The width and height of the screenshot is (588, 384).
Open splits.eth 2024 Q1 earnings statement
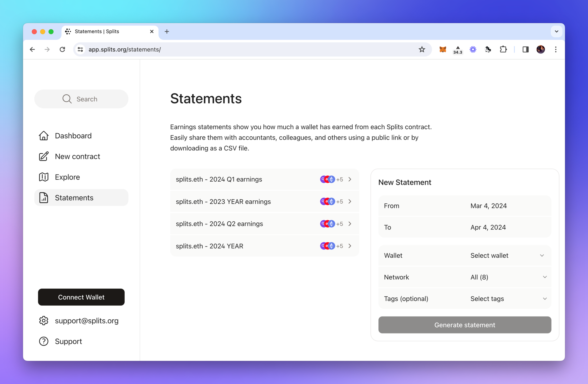[x=264, y=179]
